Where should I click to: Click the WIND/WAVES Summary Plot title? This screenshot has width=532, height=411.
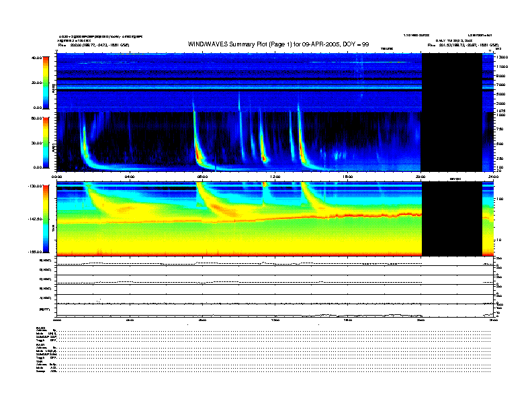tap(278, 44)
